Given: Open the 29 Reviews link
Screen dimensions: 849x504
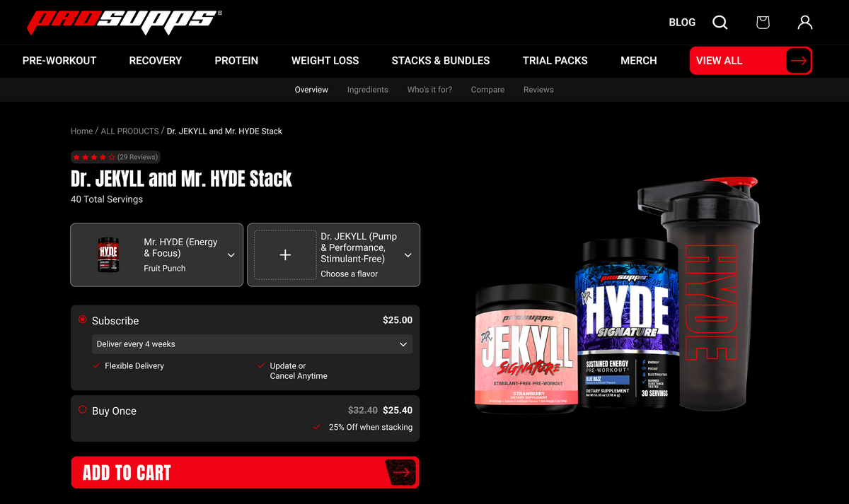Looking at the screenshot, I should coord(137,157).
